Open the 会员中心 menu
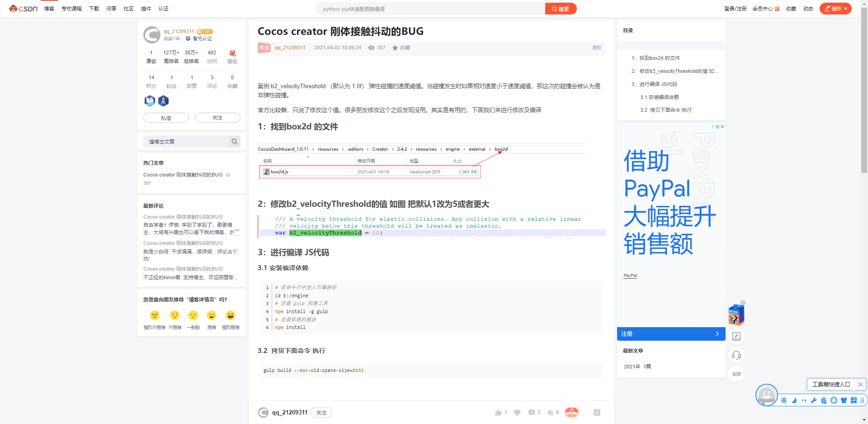The width and height of the screenshot is (868, 424). (x=766, y=9)
